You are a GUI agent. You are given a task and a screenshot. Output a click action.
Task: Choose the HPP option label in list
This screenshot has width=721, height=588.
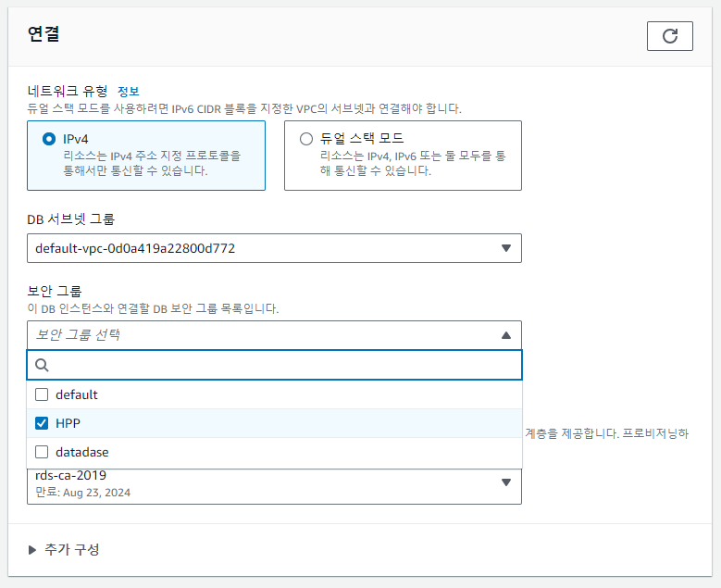coord(68,423)
